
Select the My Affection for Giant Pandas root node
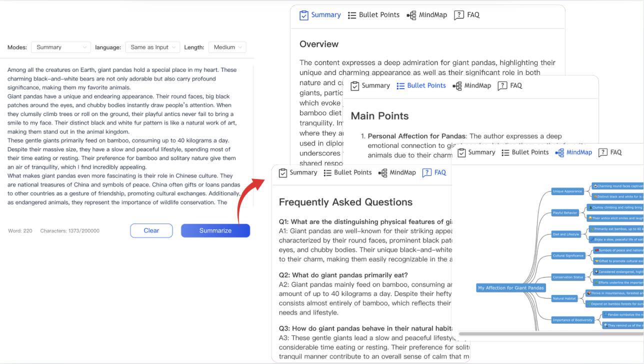coord(510,288)
